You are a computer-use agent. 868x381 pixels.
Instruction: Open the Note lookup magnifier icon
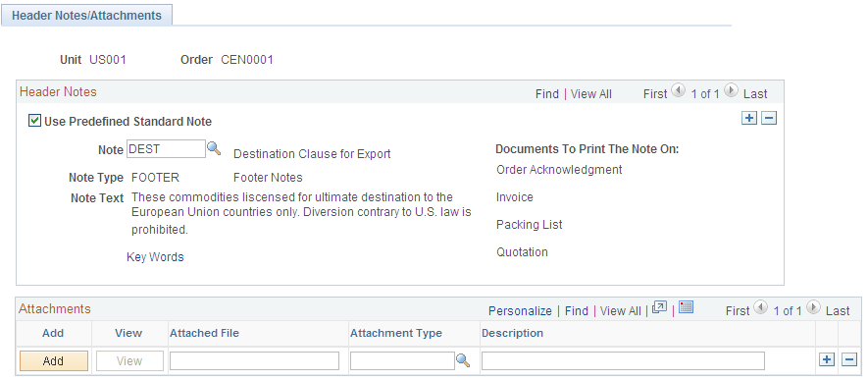coord(214,148)
